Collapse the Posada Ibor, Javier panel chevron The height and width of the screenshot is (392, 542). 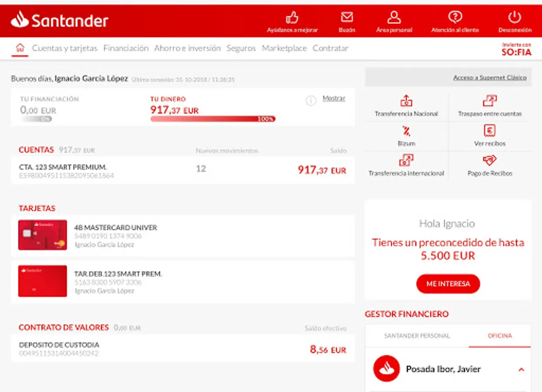point(521,369)
